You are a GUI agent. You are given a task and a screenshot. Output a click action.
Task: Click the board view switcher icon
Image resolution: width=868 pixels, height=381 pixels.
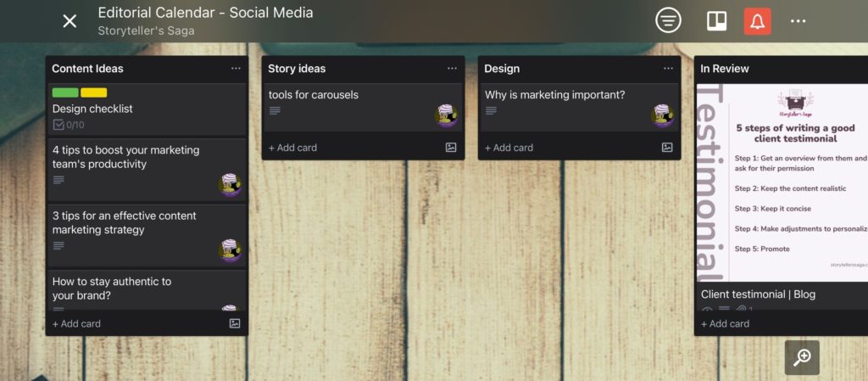tap(716, 21)
